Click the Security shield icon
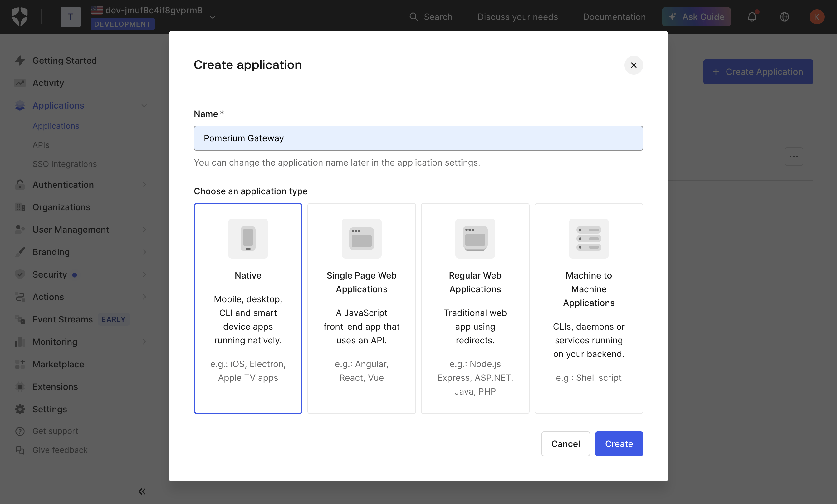The width and height of the screenshot is (837, 504). (20, 274)
